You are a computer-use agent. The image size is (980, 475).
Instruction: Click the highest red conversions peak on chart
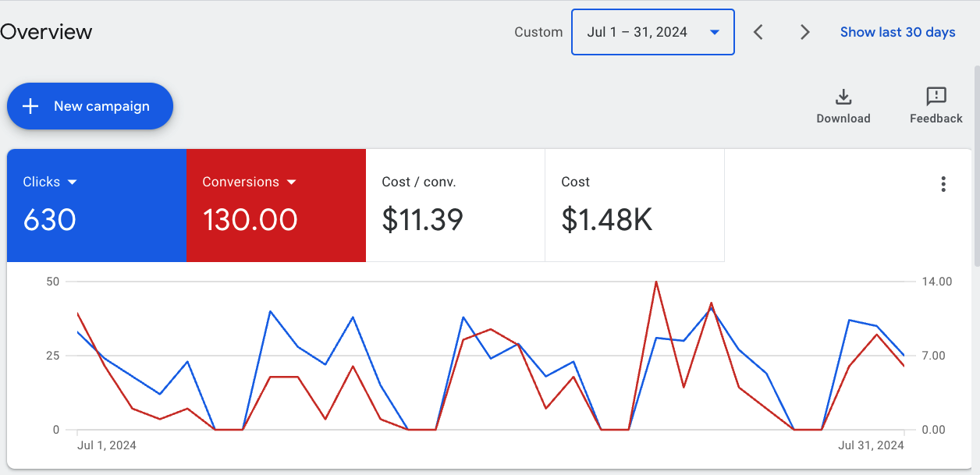[x=656, y=282]
